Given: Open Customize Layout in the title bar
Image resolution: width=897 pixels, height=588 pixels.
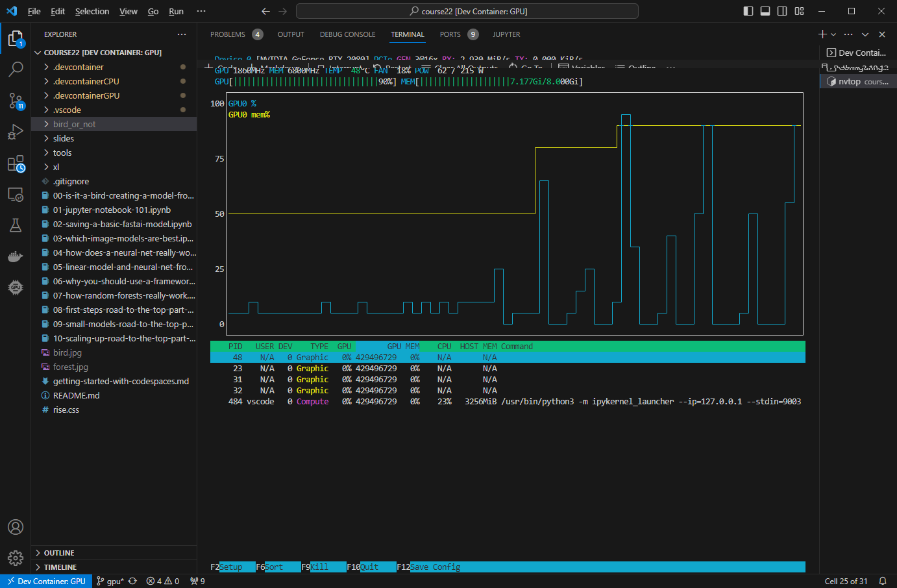Looking at the screenshot, I should [x=799, y=11].
